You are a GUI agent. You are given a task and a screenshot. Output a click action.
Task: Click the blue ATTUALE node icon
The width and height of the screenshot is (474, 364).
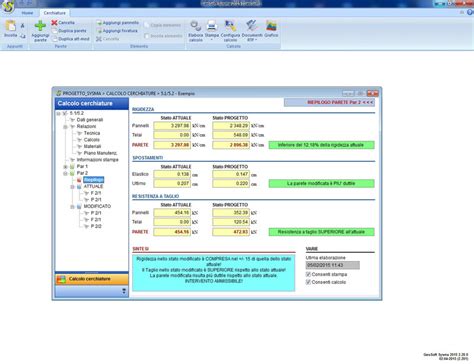79,187
